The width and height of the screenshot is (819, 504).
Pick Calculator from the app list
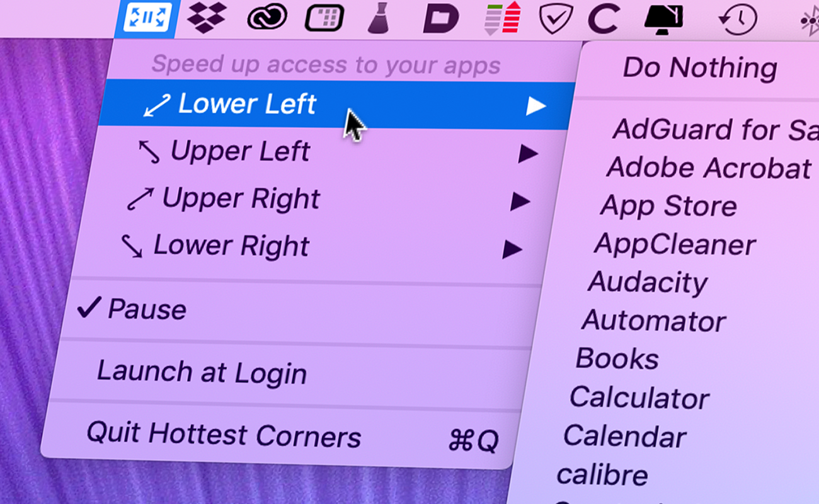(x=639, y=398)
